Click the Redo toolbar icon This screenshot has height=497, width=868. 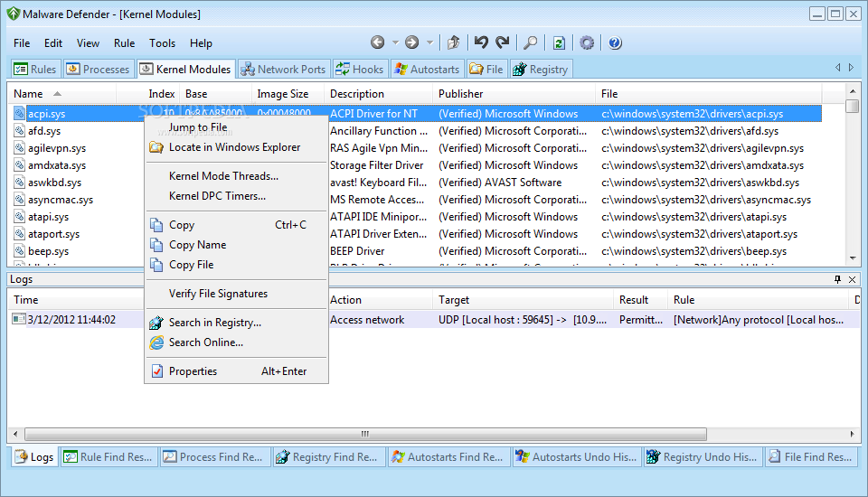click(x=503, y=42)
